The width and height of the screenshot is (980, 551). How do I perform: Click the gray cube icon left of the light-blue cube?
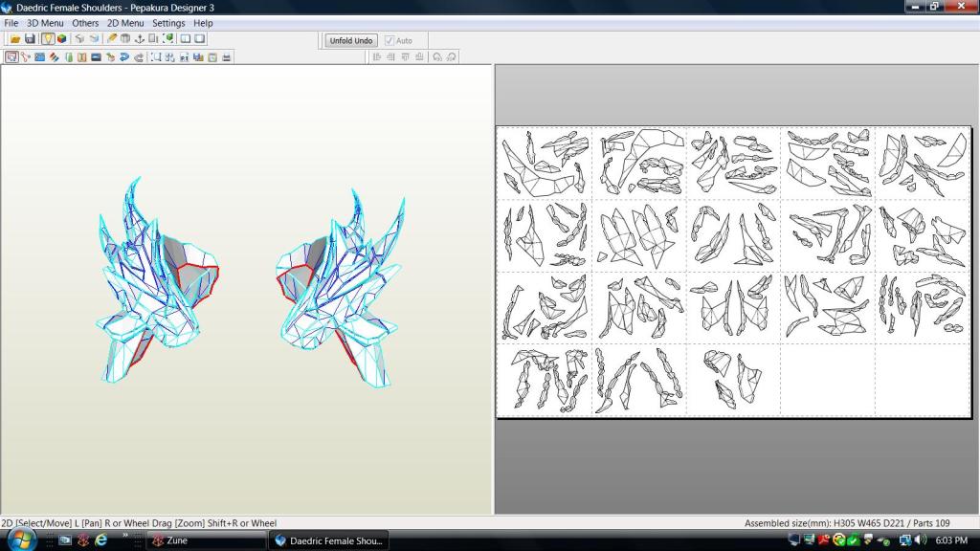[79, 38]
